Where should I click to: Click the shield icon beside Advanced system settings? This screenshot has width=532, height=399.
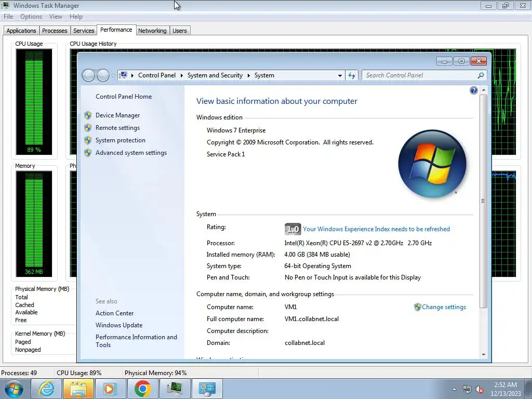point(88,153)
